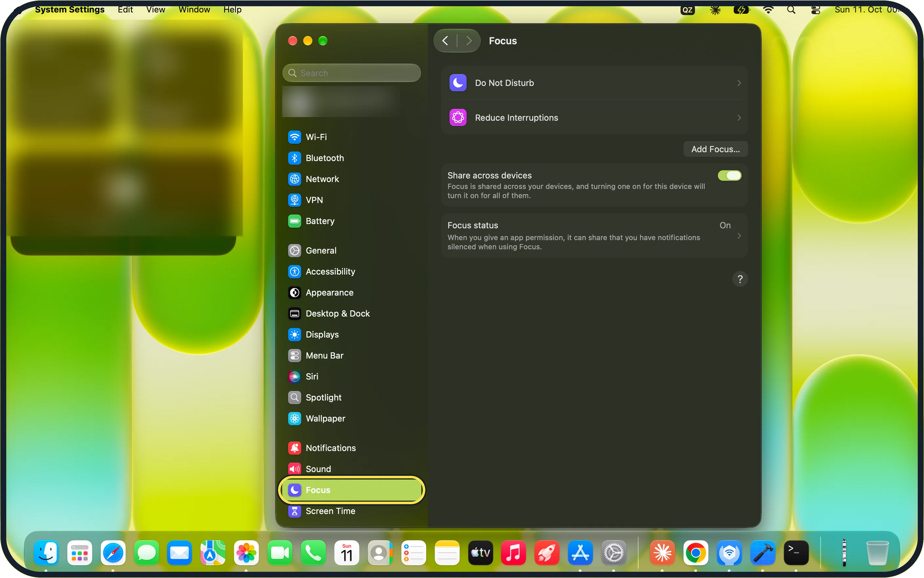This screenshot has width=924, height=578.
Task: Click the settings Search field
Action: click(351, 73)
